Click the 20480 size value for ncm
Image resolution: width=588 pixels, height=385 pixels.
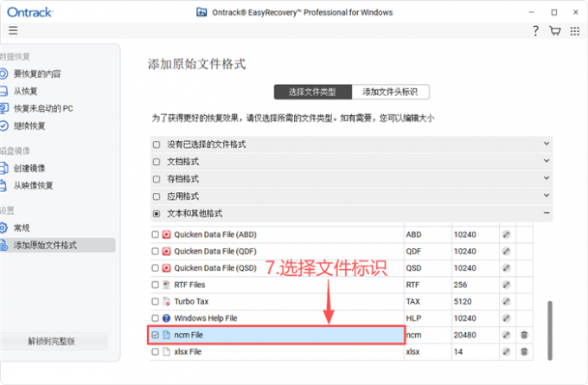(465, 335)
